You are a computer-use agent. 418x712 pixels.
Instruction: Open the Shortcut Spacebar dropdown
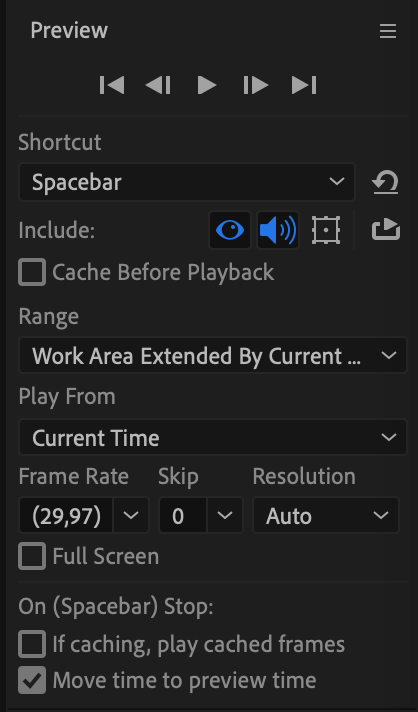tap(187, 182)
